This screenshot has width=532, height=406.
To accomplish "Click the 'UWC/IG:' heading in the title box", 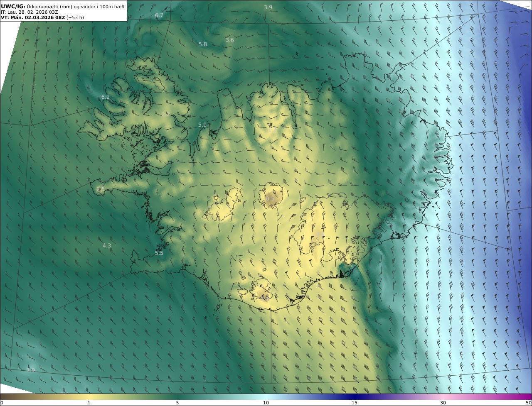I will point(13,7).
